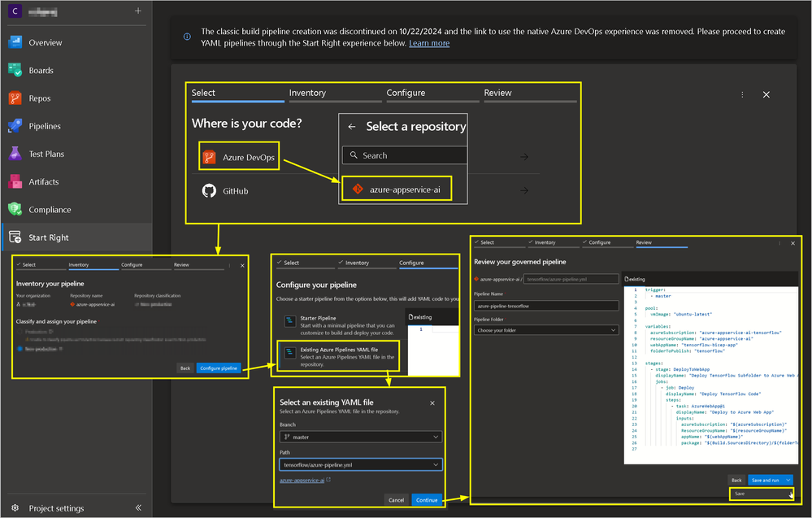Viewport: 812px width, 518px height.
Task: Click the Azure DevOps repo icon
Action: [209, 157]
